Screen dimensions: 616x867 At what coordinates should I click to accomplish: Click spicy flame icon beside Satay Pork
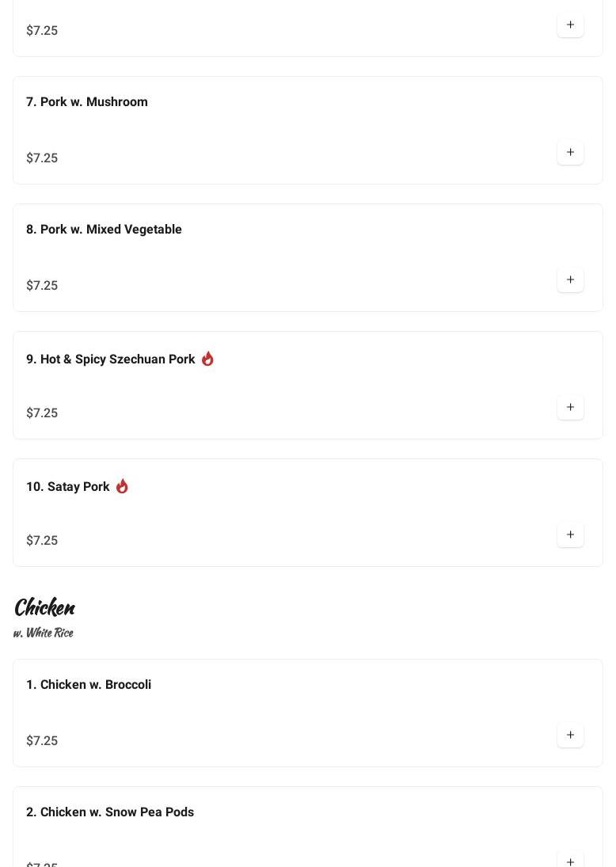pos(122,486)
